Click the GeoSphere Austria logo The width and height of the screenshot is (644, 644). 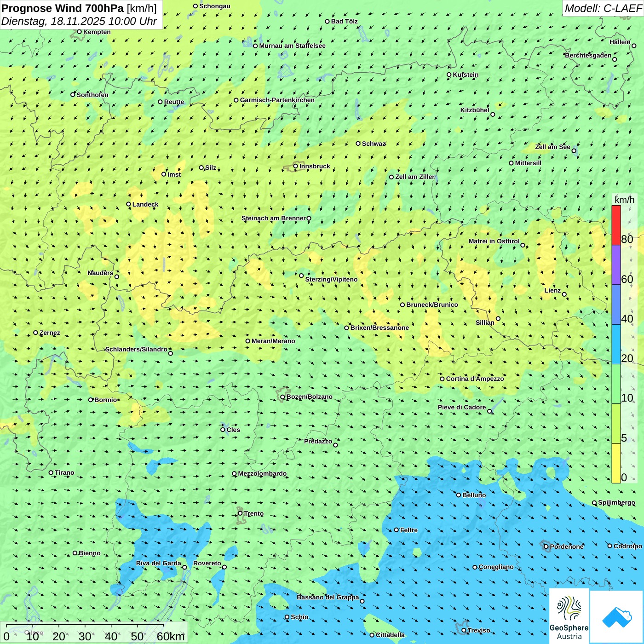(x=569, y=616)
